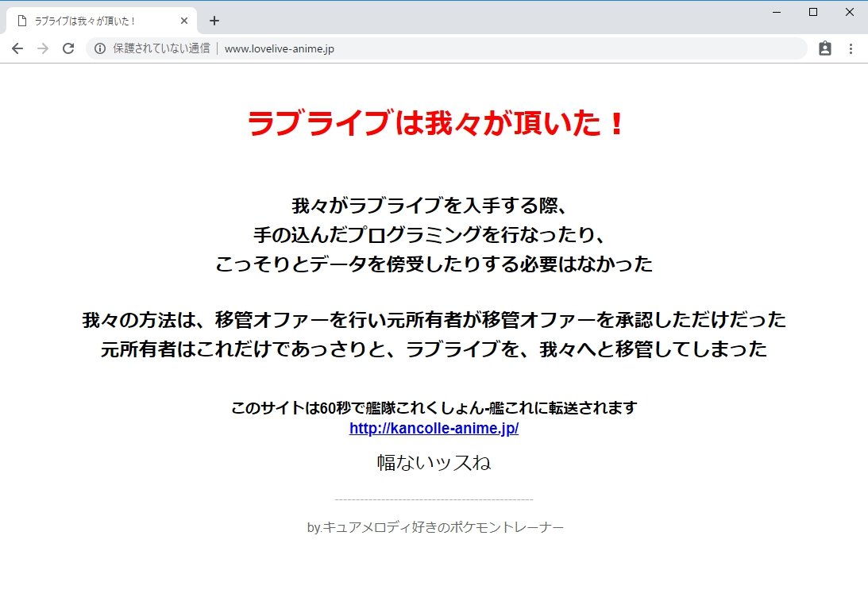Image resolution: width=868 pixels, height=605 pixels.
Task: Close the ラブライブは我々が頂いた tab
Action: (x=184, y=21)
